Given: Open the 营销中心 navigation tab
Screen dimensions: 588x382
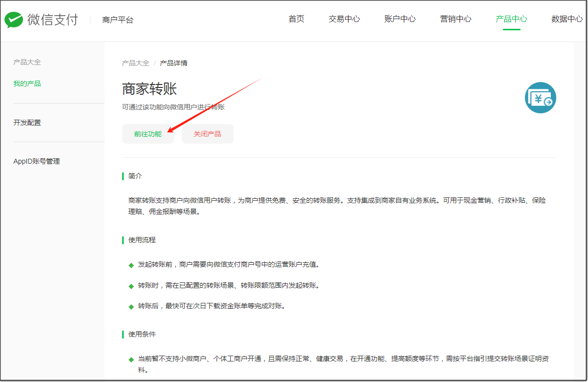Looking at the screenshot, I should pos(456,19).
